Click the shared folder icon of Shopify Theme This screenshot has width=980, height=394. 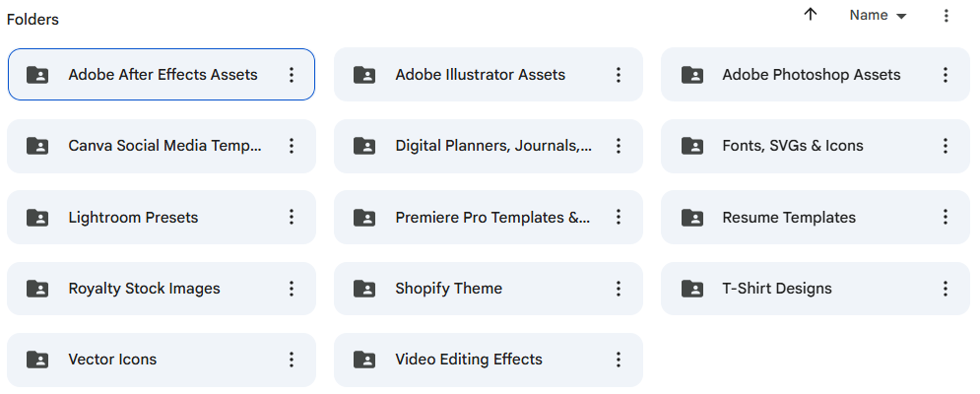pos(364,289)
